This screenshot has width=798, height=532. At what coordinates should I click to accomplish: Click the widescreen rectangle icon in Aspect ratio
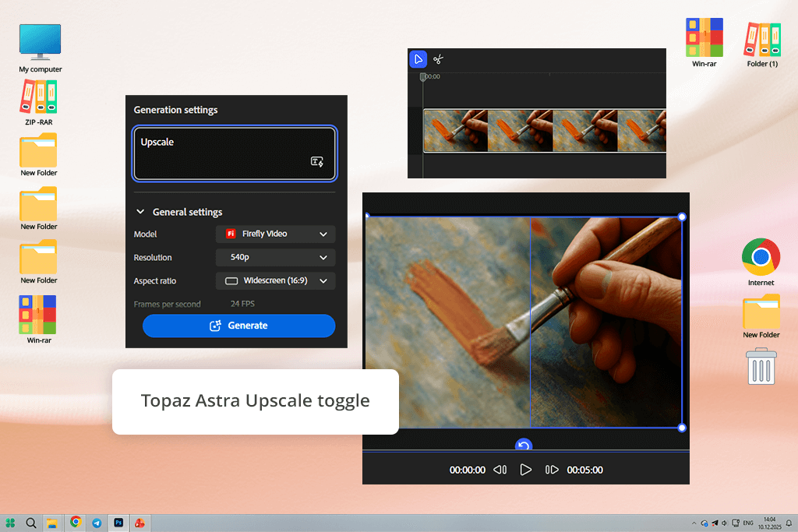[x=231, y=280]
